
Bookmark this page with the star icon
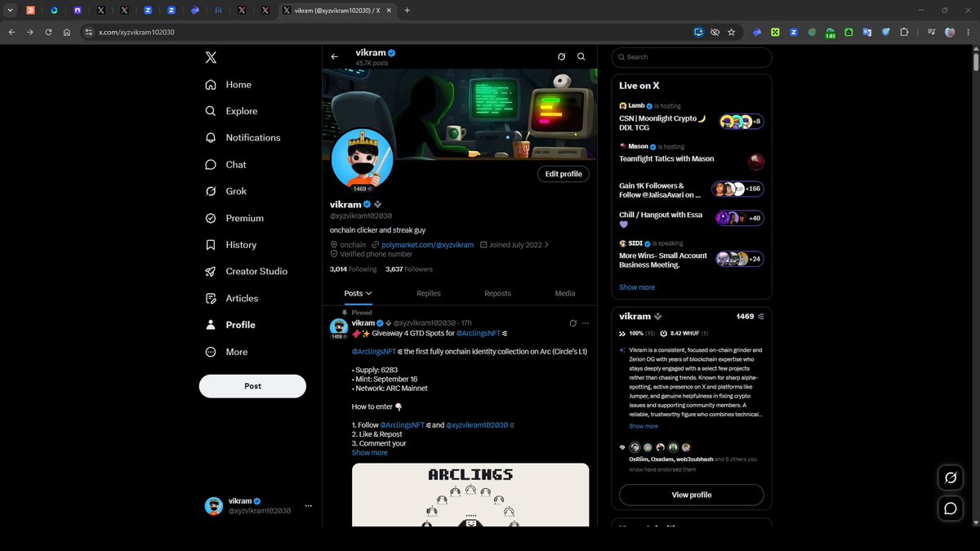(731, 33)
